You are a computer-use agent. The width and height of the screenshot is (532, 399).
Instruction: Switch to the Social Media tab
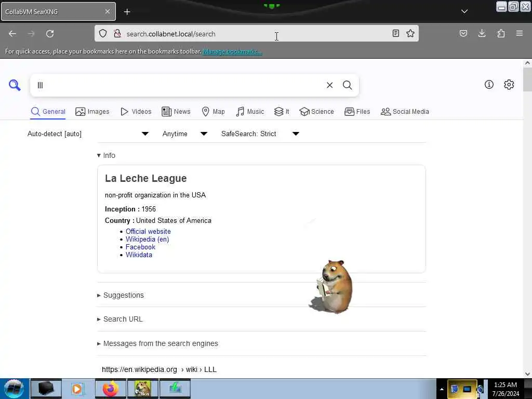405,112
